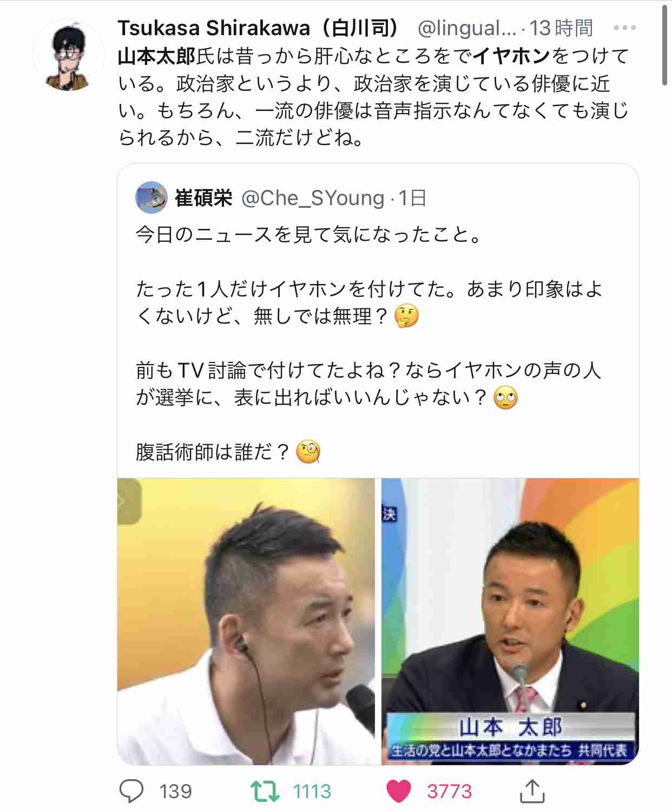The height and width of the screenshot is (810, 672).
Task: Open the left photo with white shirt
Action: [x=246, y=621]
